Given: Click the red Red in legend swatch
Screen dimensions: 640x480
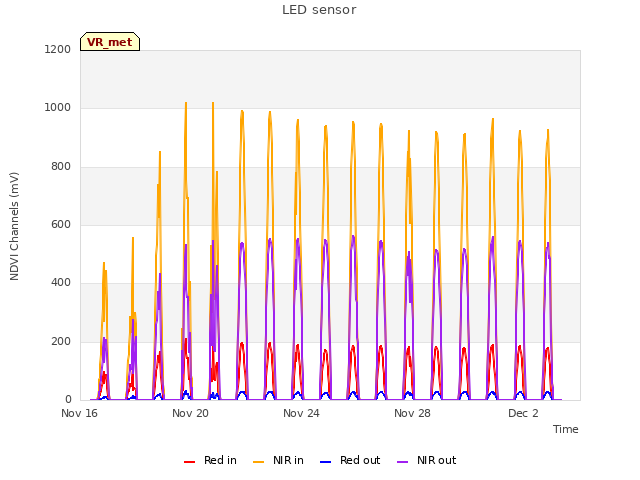Looking at the screenshot, I should (x=189, y=462).
